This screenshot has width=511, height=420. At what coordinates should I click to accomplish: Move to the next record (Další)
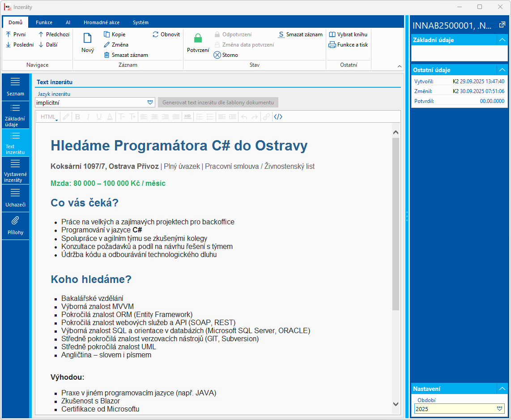click(x=48, y=45)
